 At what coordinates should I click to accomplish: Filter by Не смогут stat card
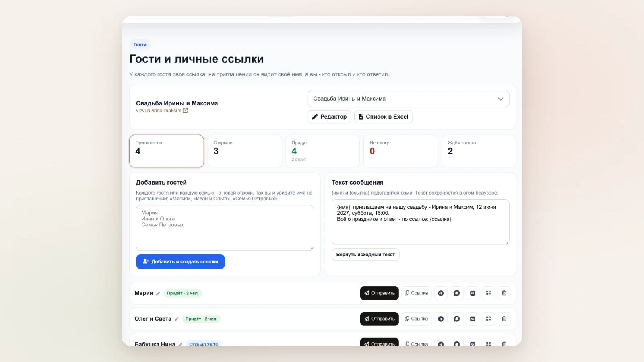[x=400, y=151]
